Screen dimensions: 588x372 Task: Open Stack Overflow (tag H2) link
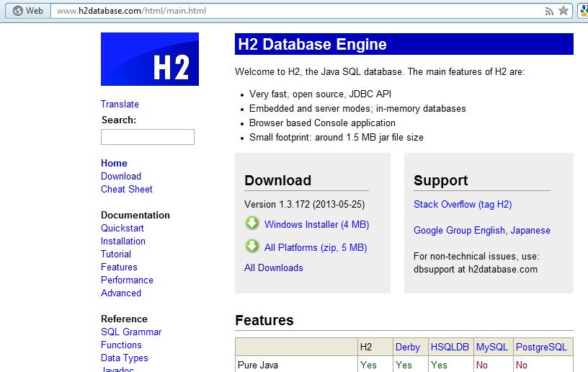[x=463, y=204]
